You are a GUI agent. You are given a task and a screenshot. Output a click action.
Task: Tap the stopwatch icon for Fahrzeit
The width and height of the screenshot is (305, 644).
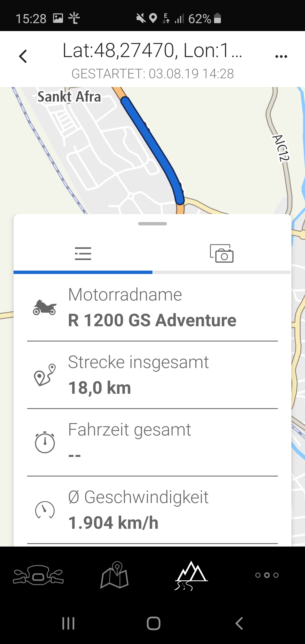[x=45, y=442]
